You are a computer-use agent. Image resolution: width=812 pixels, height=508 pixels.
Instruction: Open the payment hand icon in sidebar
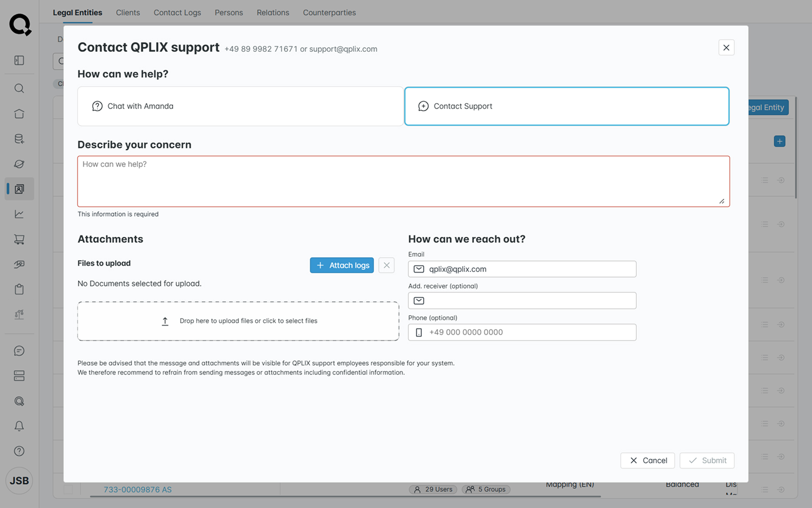(x=19, y=264)
